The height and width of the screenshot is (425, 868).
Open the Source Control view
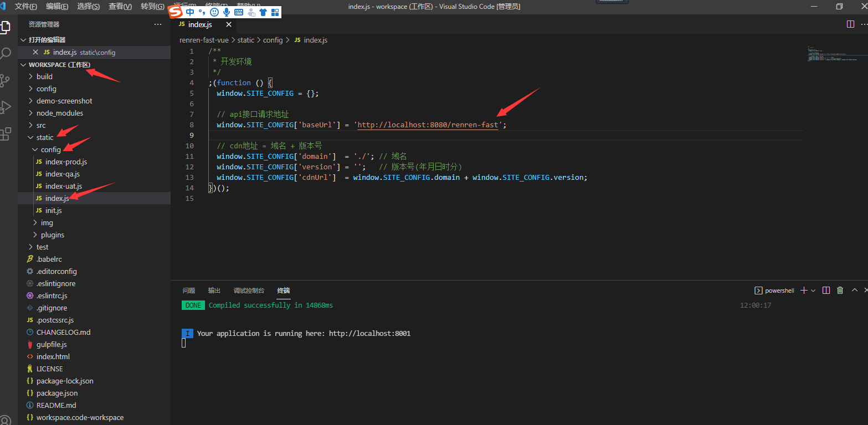pos(5,81)
